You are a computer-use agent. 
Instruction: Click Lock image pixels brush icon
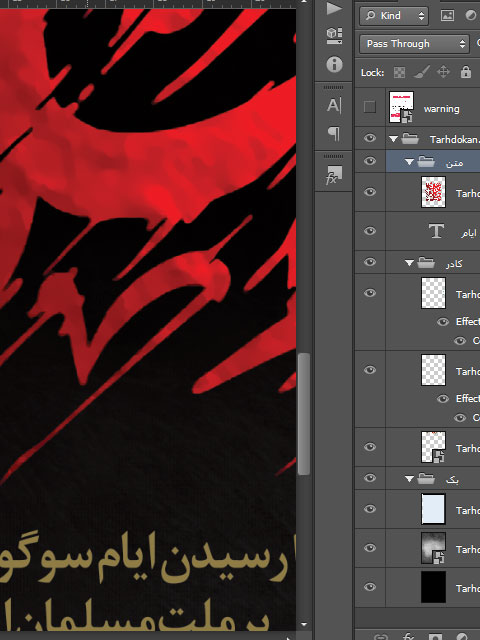point(422,72)
